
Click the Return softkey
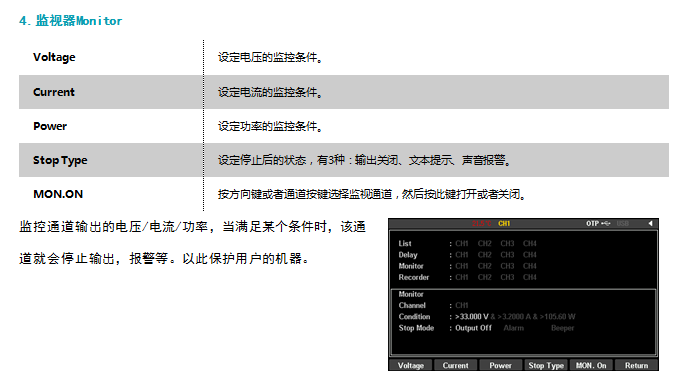(636, 365)
